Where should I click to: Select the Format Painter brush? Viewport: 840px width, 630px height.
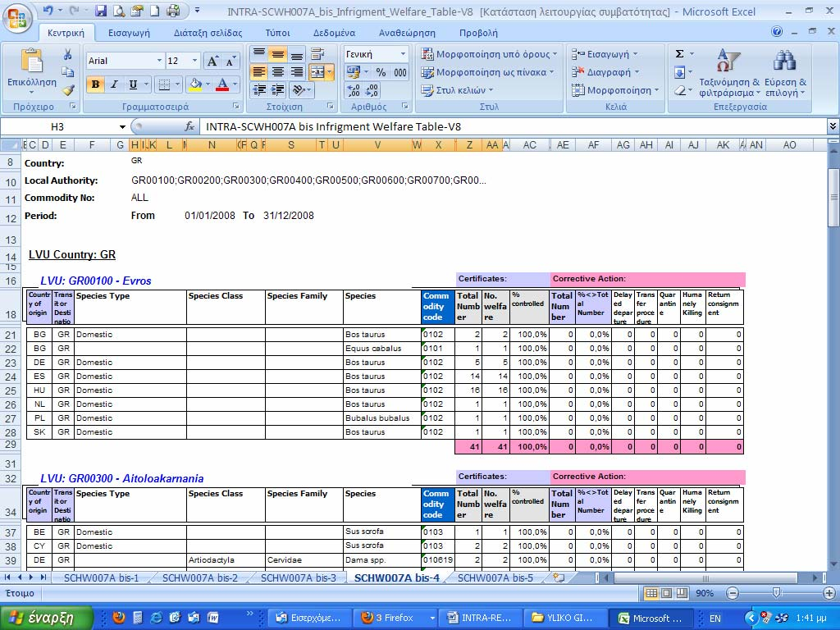67,89
